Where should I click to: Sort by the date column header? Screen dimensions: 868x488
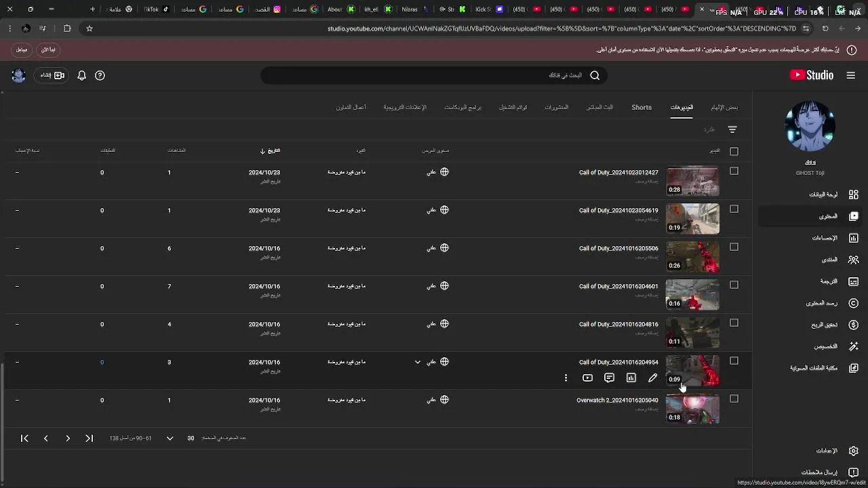[x=270, y=150]
